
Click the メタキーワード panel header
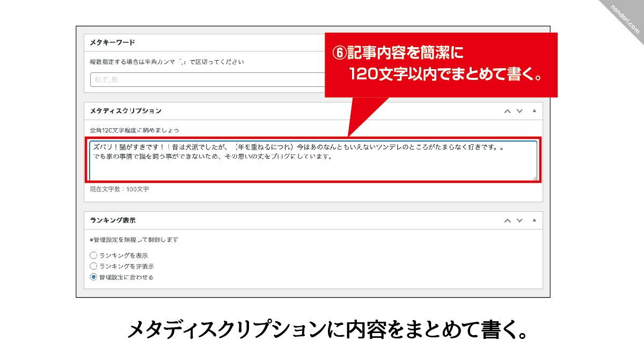[204, 42]
